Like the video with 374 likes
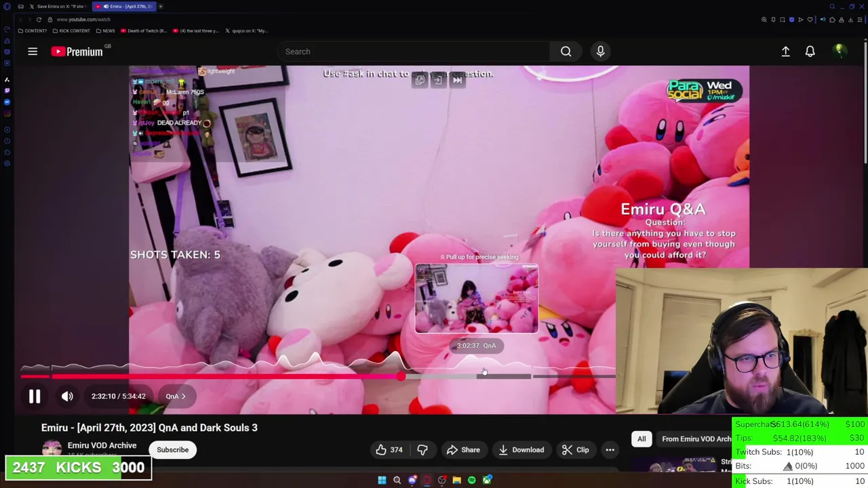868x488 pixels. coord(389,450)
